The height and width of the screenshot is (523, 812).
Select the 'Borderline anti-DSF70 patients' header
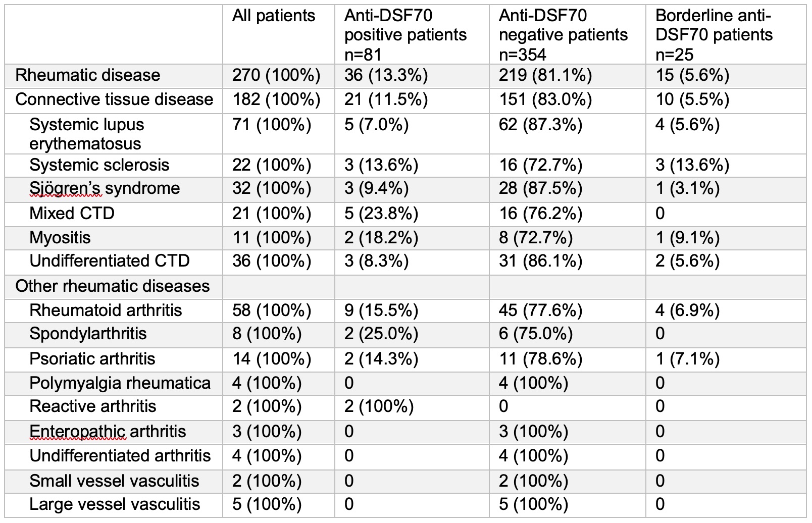[x=714, y=35]
